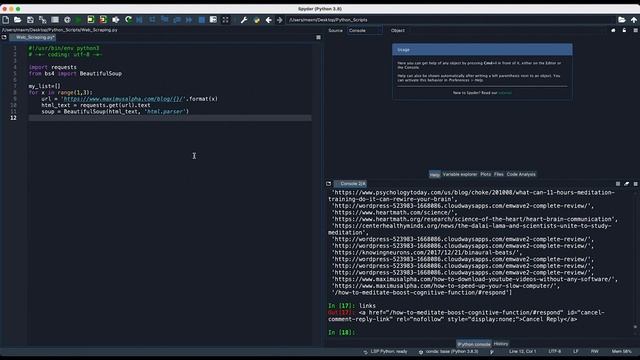Open the console pane options menu
The width and height of the screenshot is (640, 360).
[x=636, y=184]
